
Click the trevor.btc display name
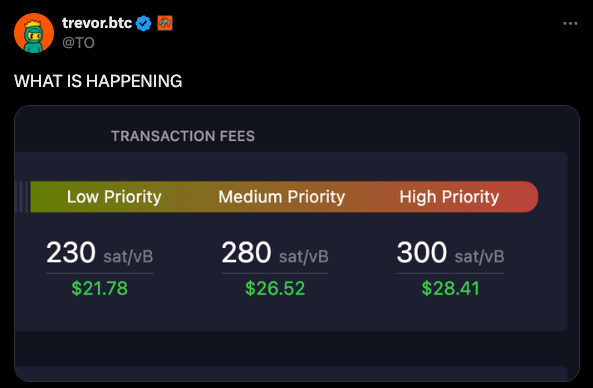tap(97, 23)
